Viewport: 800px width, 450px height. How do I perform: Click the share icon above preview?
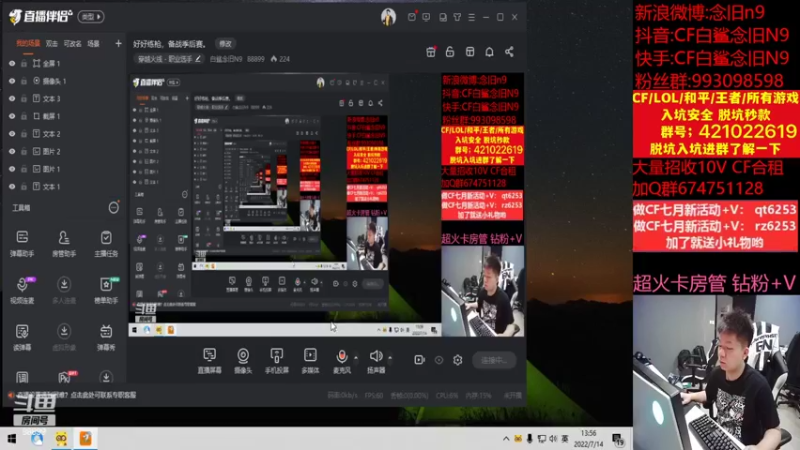tap(509, 52)
